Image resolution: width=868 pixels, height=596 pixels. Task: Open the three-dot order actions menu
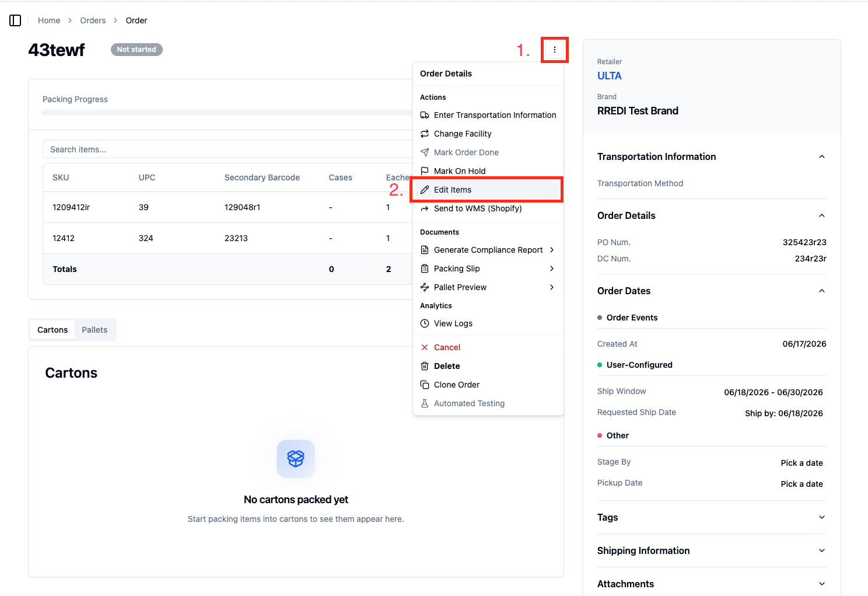[x=555, y=50]
